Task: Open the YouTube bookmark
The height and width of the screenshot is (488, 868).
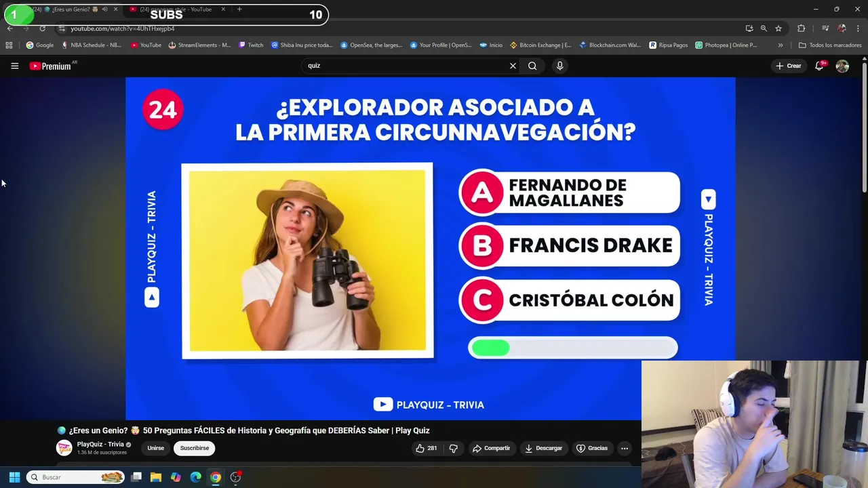Action: pyautogui.click(x=146, y=45)
